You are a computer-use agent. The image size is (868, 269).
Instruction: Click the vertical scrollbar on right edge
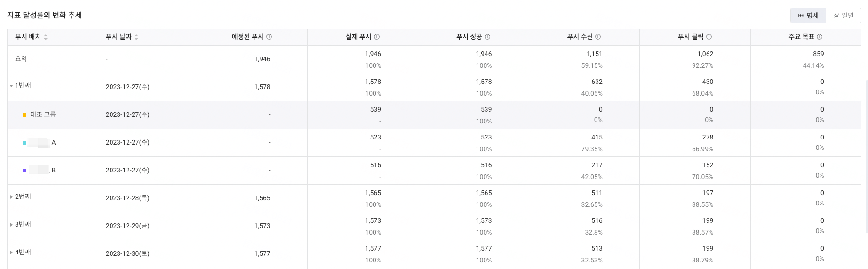click(866, 155)
